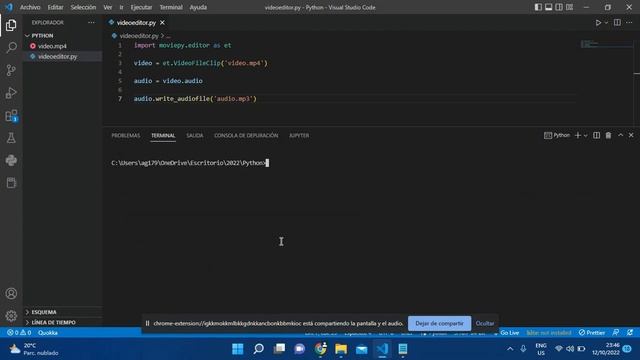Open the Ver menu
This screenshot has height=360, width=640.
[x=108, y=7]
